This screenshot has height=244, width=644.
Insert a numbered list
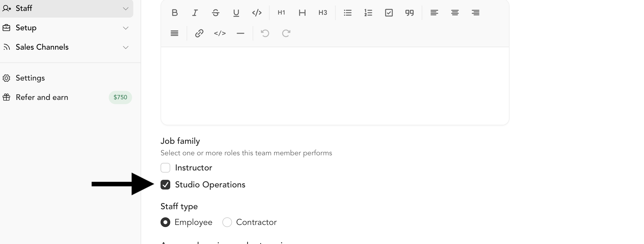coord(368,13)
